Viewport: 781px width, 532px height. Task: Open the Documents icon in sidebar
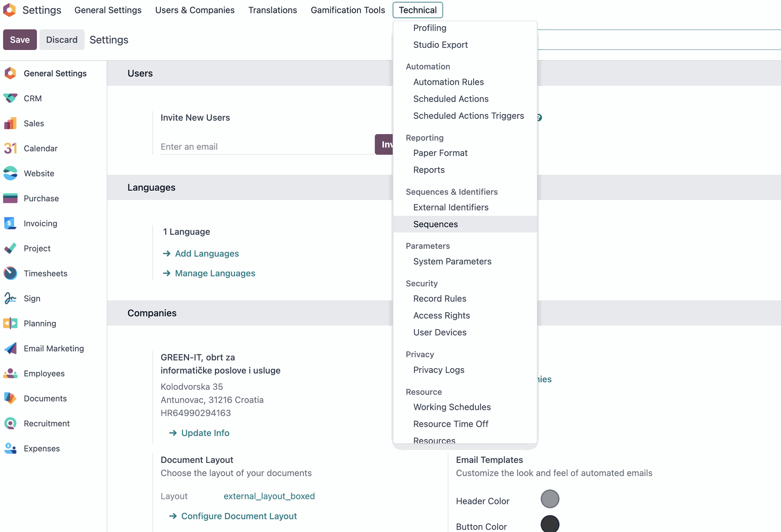click(11, 398)
